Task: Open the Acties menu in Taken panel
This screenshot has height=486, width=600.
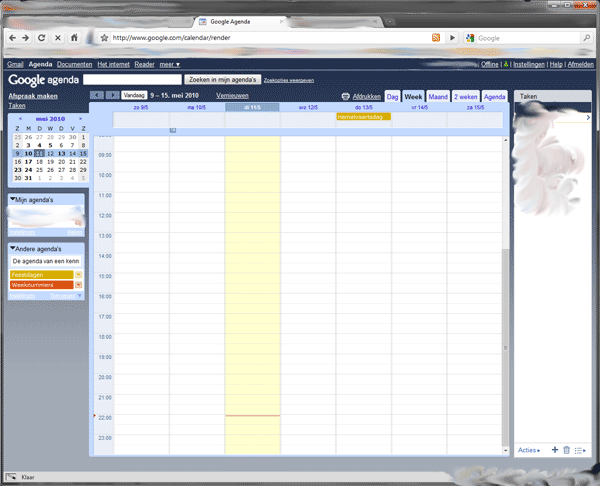Action: pos(529,450)
